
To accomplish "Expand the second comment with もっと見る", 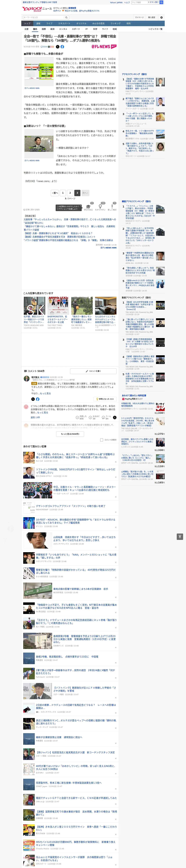I will 43,412.
